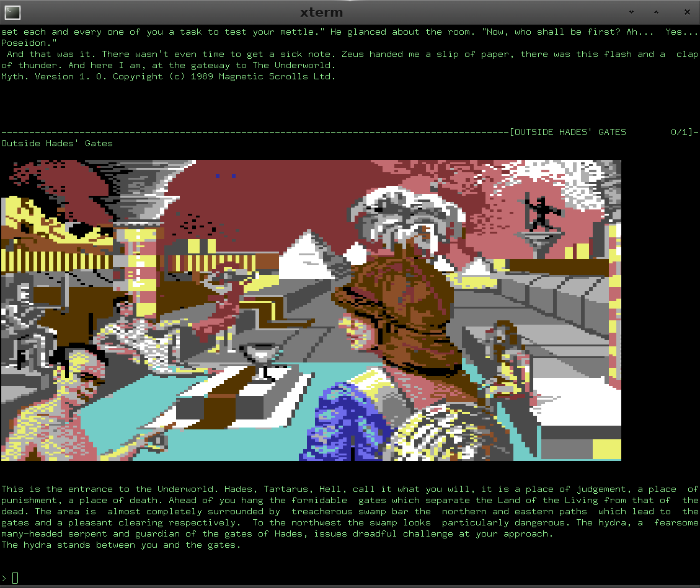The height and width of the screenshot is (588, 700).
Task: Open the xterm window menu icon
Action: pos(12,12)
